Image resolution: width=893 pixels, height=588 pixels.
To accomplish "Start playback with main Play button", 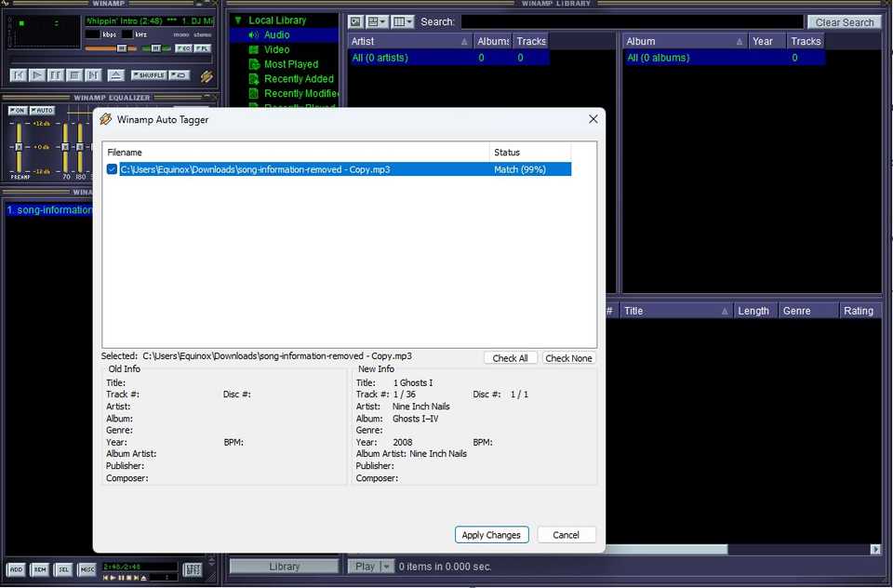I will 37,75.
